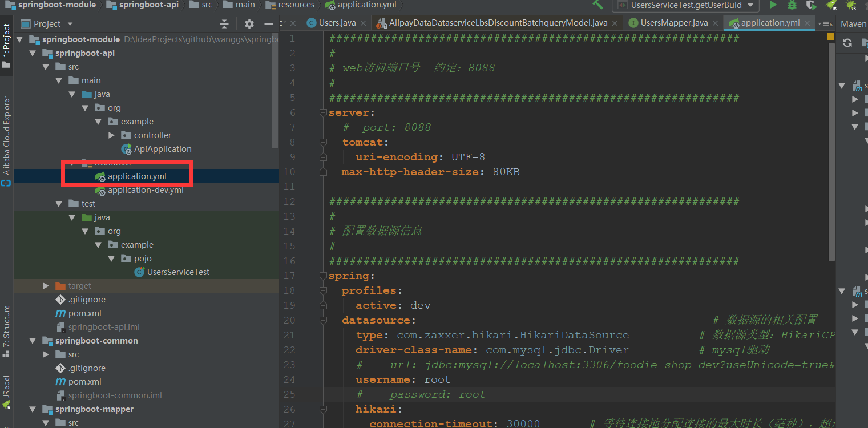Click the Maven reimport refresh icon
Viewport: 868px width, 428px height.
click(847, 43)
